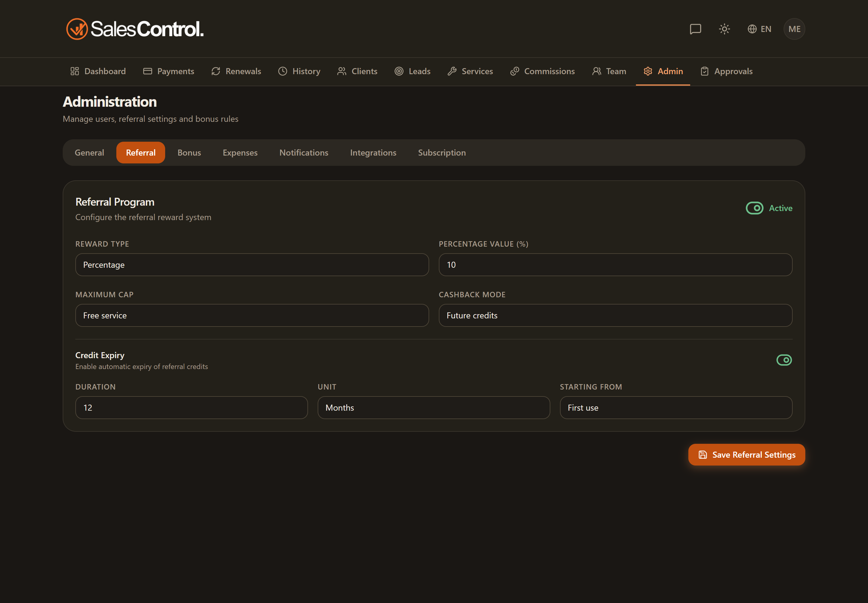Switch to the Bonus tab
868x603 pixels.
click(189, 152)
